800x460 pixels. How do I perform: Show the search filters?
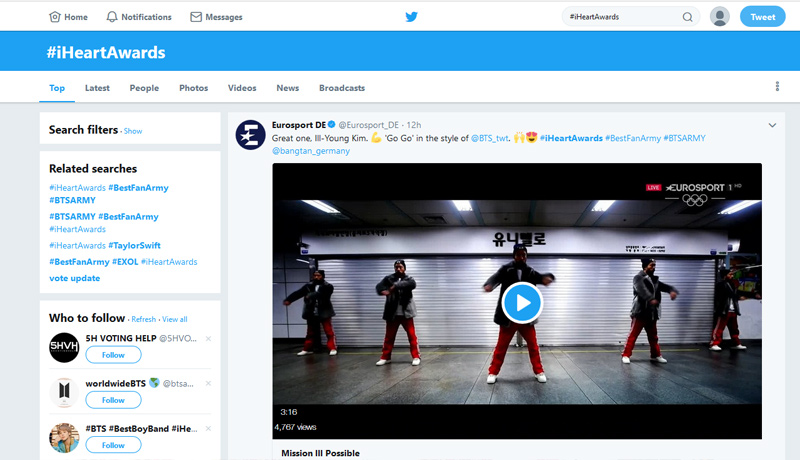pyautogui.click(x=133, y=131)
